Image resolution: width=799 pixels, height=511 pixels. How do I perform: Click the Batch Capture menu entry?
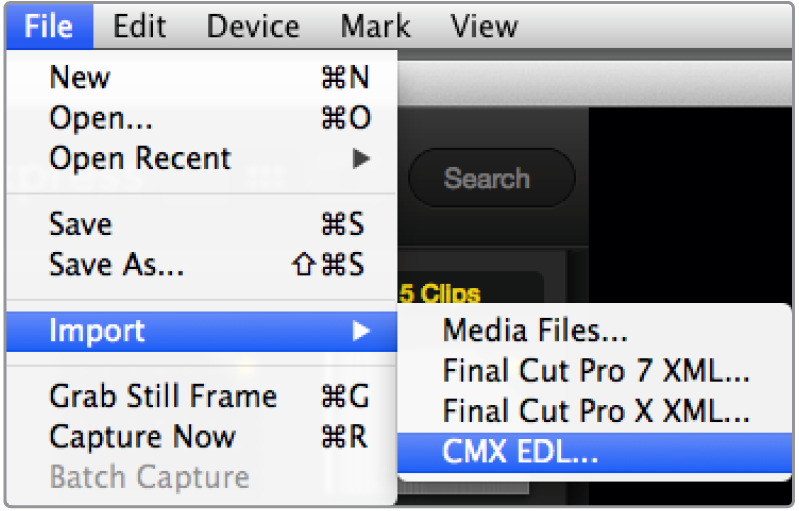(149, 477)
